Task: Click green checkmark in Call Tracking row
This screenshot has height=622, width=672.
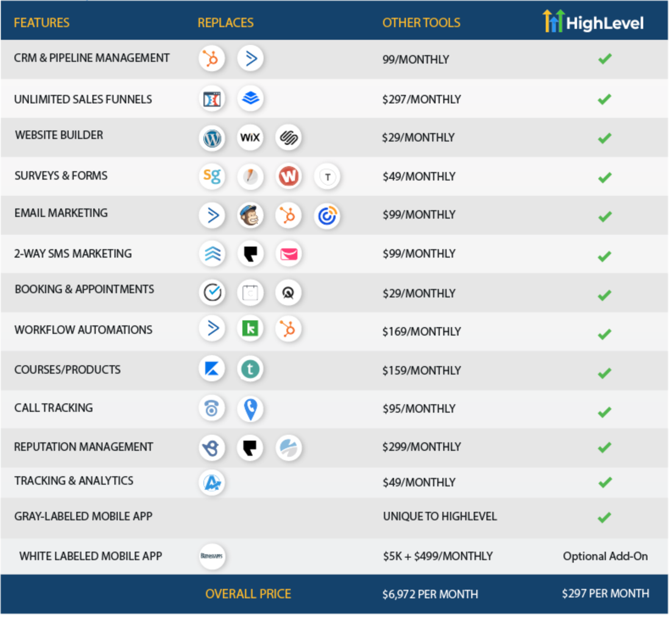Action: [605, 412]
